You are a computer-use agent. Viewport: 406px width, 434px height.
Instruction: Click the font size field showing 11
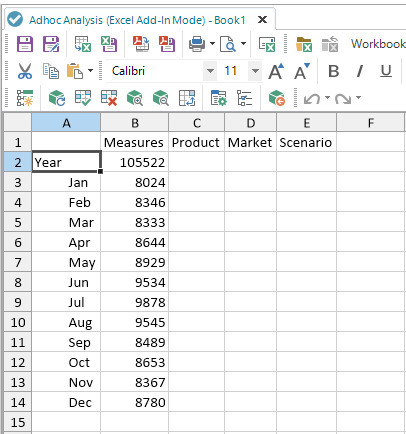pos(233,71)
